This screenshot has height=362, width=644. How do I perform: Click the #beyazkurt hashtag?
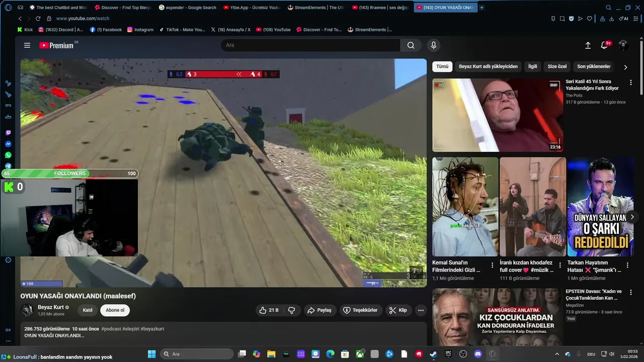tap(152, 329)
